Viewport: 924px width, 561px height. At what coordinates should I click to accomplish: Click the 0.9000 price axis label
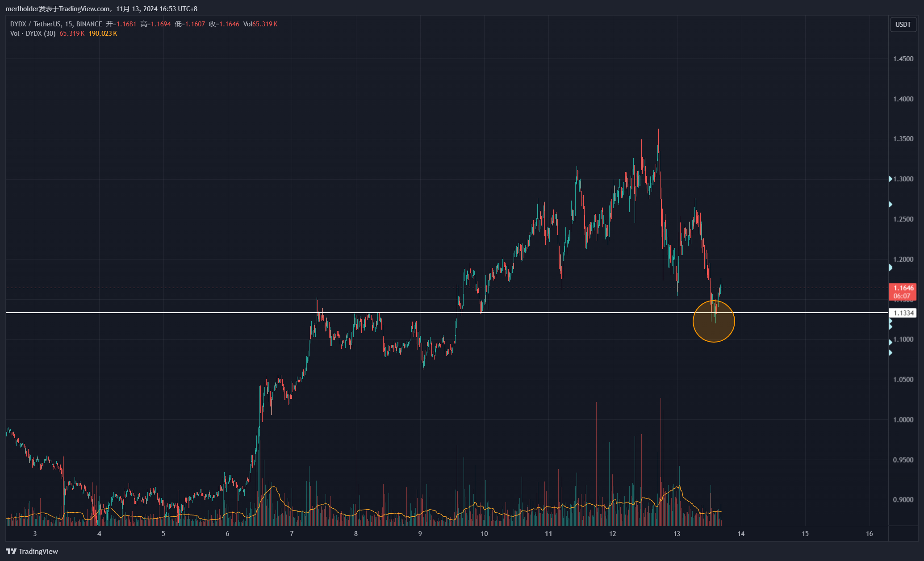903,500
